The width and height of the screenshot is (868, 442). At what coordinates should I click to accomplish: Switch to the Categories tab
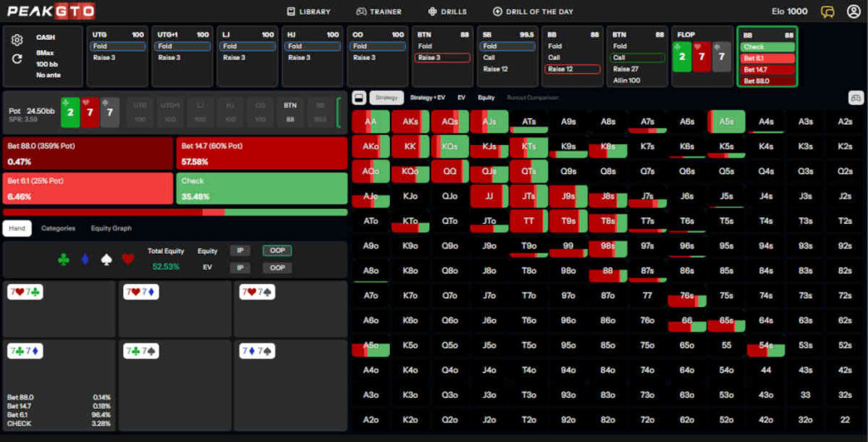(58, 228)
